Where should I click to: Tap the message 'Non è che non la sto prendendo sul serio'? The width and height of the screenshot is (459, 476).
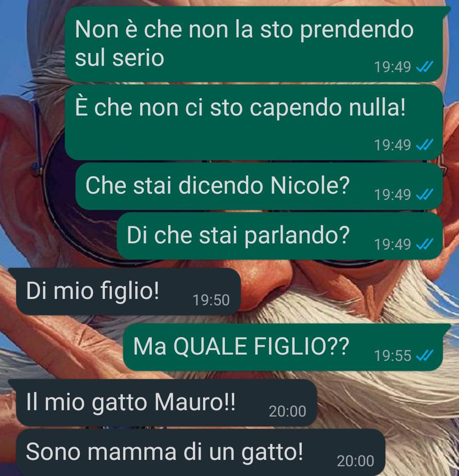[254, 44]
